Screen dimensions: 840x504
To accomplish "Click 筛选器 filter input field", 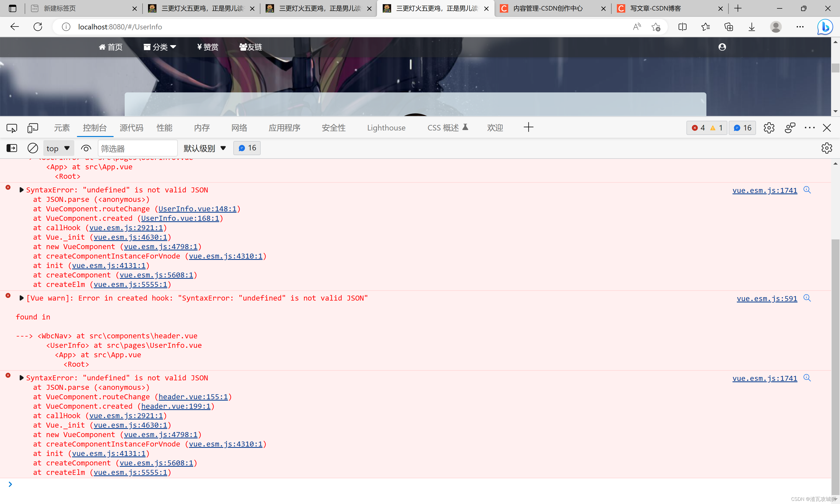I will (138, 148).
